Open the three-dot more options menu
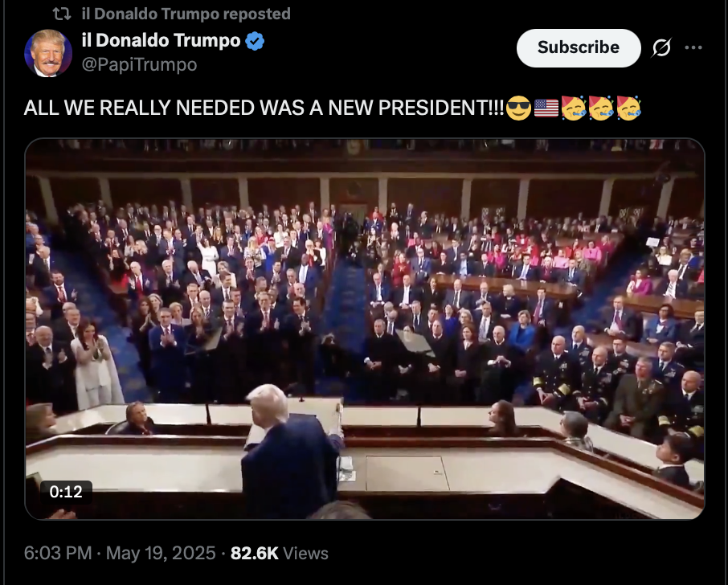Screen dimensions: 728x585 pyautogui.click(x=693, y=47)
